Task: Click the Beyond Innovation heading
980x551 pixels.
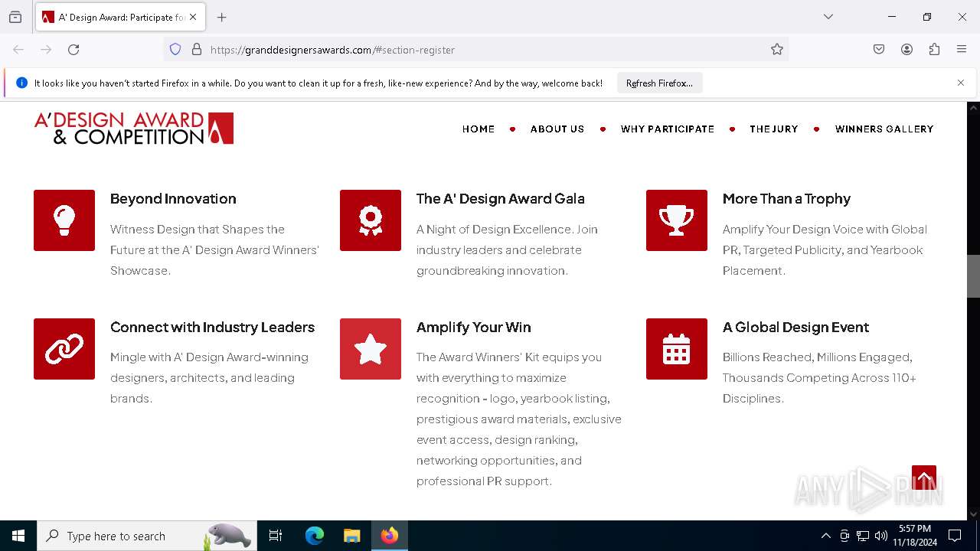Action: click(173, 199)
